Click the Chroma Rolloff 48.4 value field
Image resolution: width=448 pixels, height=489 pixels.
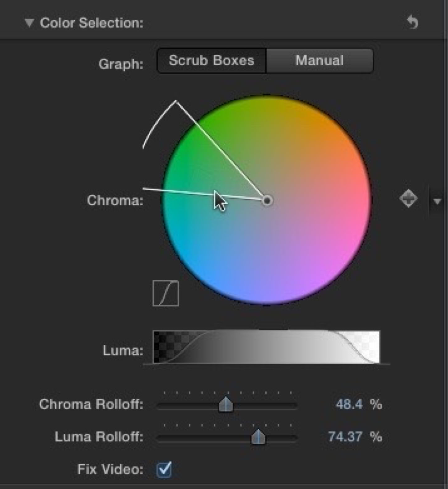pos(349,404)
